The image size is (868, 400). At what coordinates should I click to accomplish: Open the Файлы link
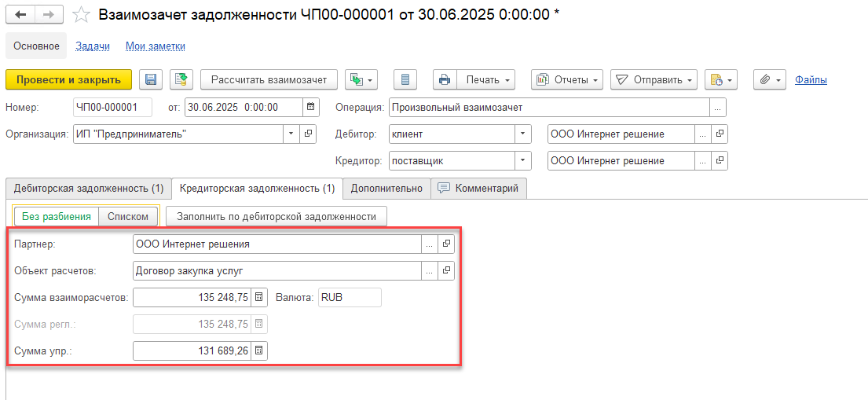[811, 79]
